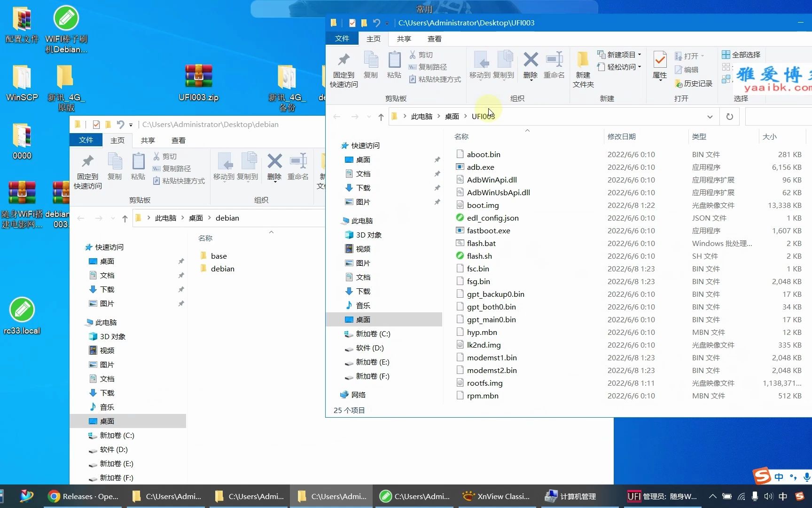Click 此电脑 breadcrumb in UFI003 address bar

click(x=422, y=117)
